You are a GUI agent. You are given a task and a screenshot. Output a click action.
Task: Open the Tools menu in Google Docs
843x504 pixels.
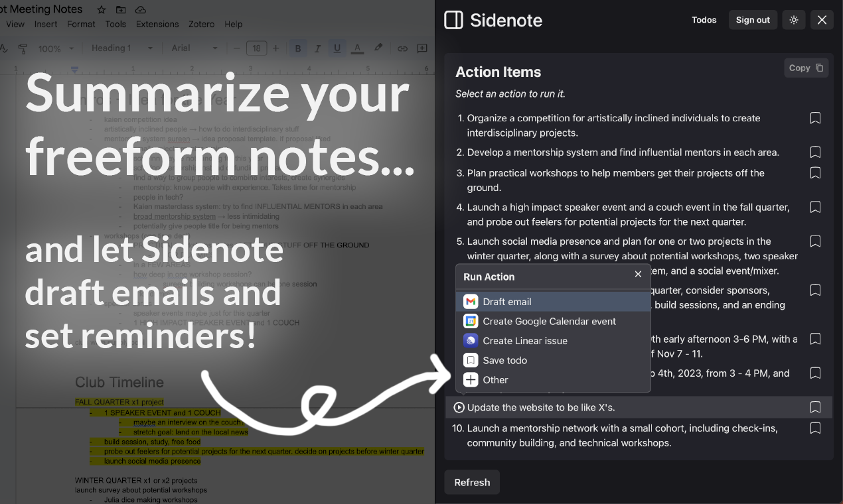[x=115, y=24]
